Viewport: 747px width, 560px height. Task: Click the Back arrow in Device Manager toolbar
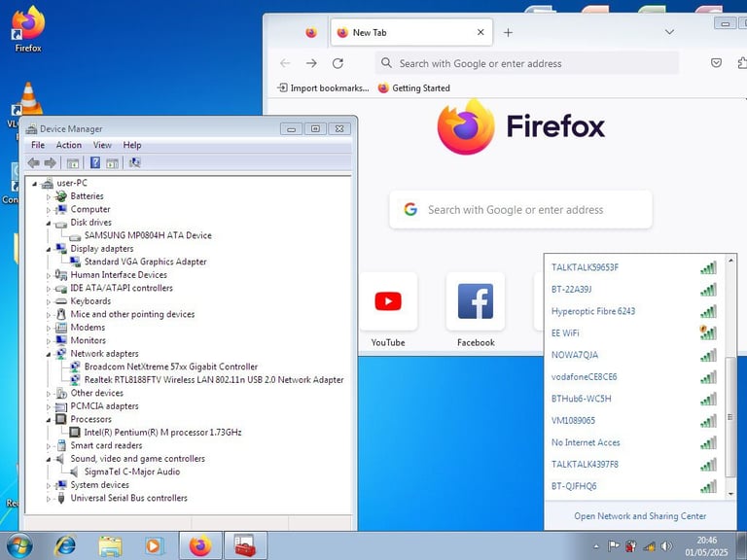click(x=33, y=163)
